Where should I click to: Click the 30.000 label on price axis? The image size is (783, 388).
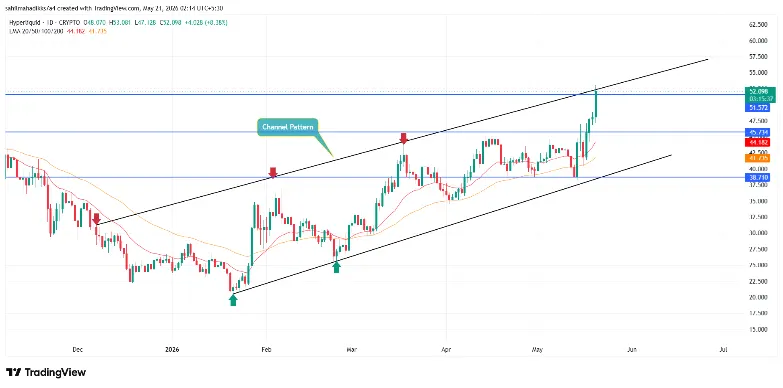coord(759,233)
